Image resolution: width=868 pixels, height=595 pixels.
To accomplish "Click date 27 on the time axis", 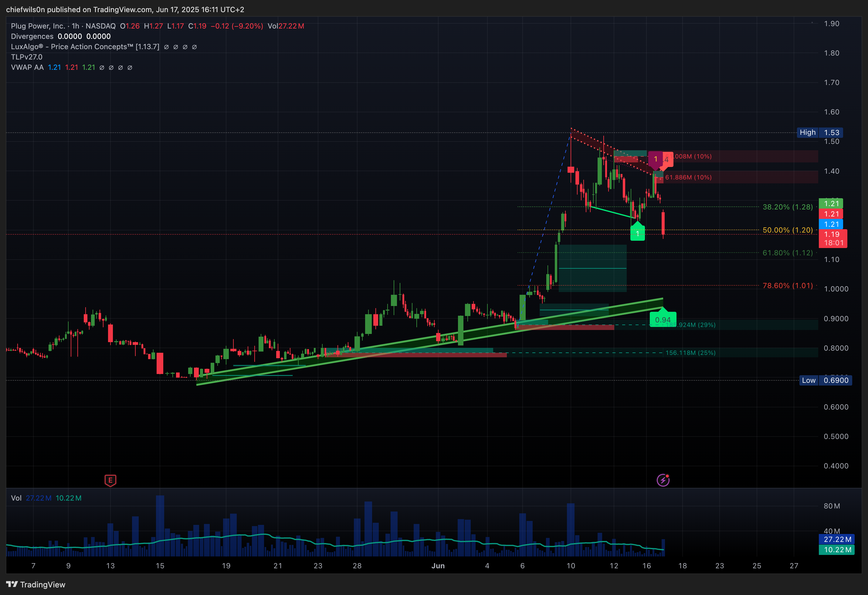I will click(794, 566).
